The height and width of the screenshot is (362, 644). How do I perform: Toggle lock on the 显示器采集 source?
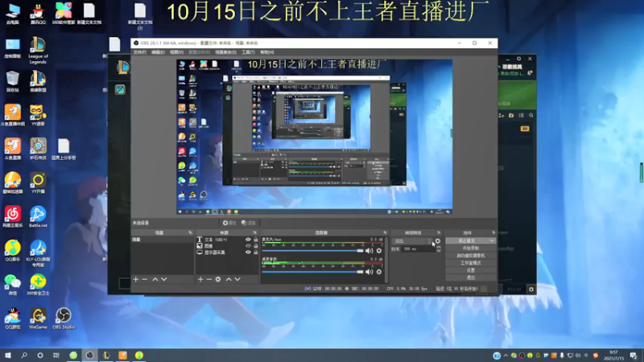(255, 253)
